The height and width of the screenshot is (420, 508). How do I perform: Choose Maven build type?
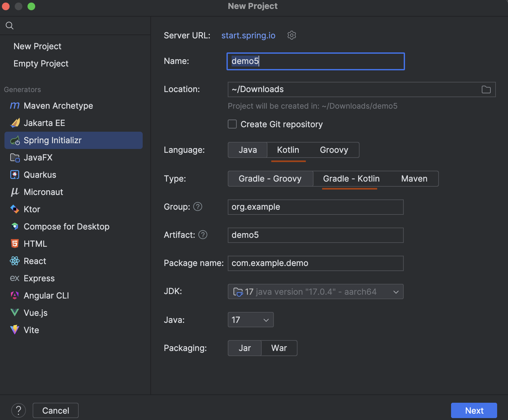pos(414,179)
